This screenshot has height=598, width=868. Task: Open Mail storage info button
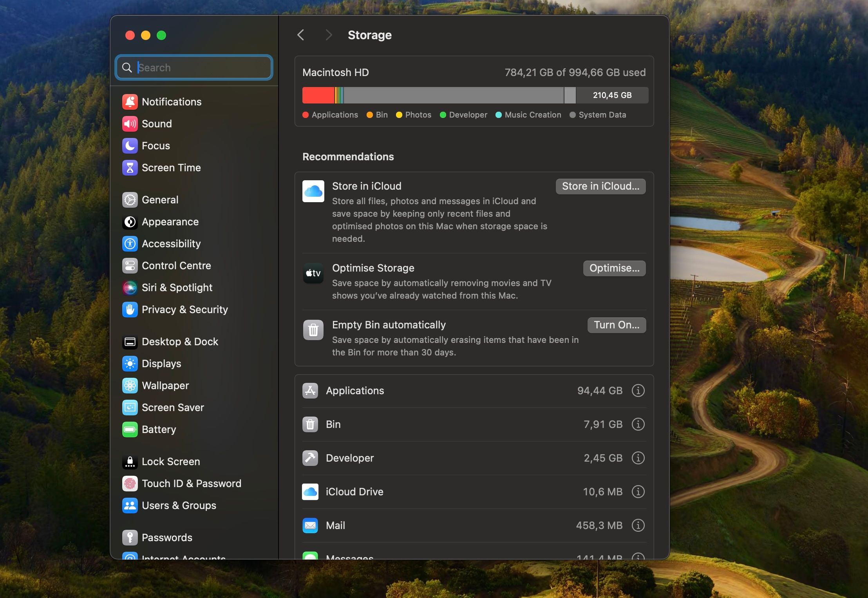638,526
